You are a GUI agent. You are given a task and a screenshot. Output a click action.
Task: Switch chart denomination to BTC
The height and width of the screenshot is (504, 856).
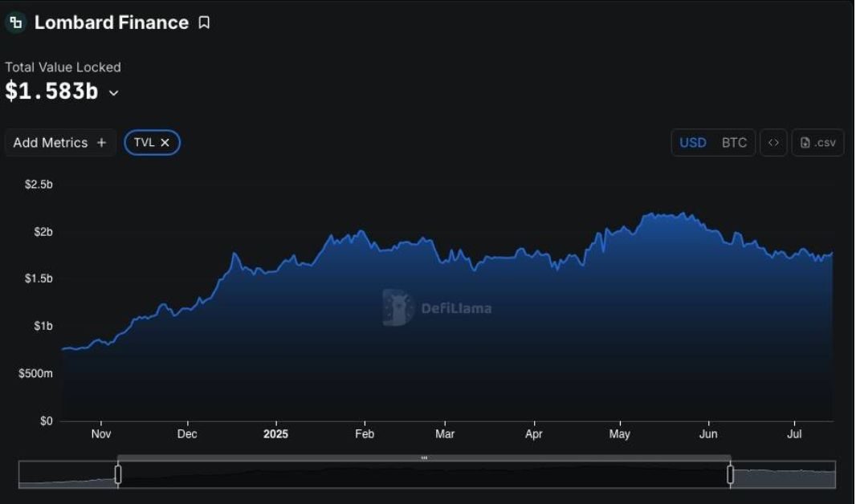[734, 143]
